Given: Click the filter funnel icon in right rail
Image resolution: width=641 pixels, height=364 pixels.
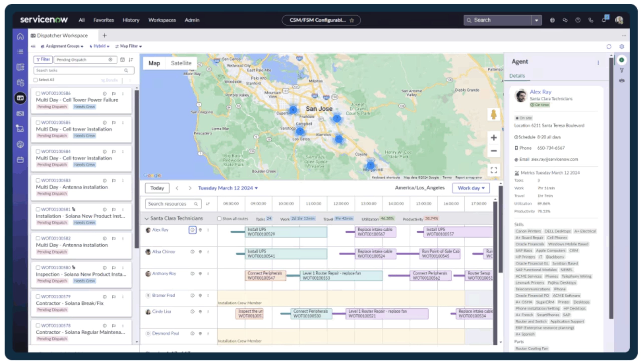Looking at the screenshot, I should (622, 70).
